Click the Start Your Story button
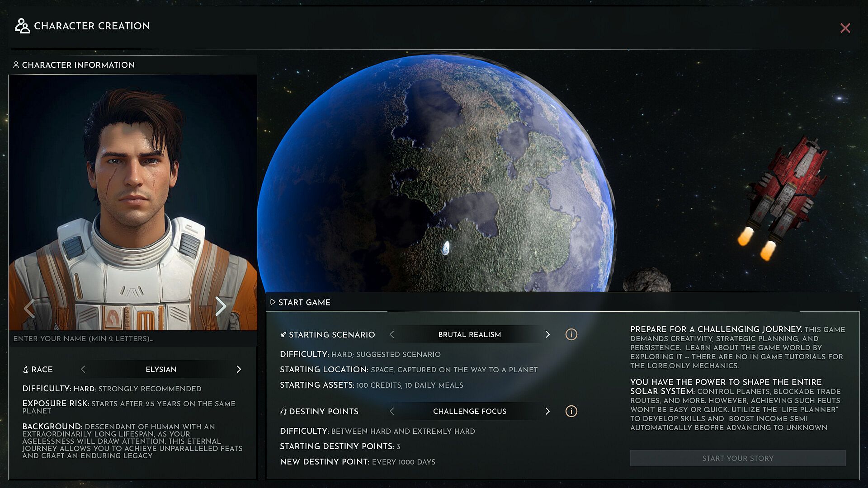Viewport: 868px width, 488px height. tap(737, 458)
